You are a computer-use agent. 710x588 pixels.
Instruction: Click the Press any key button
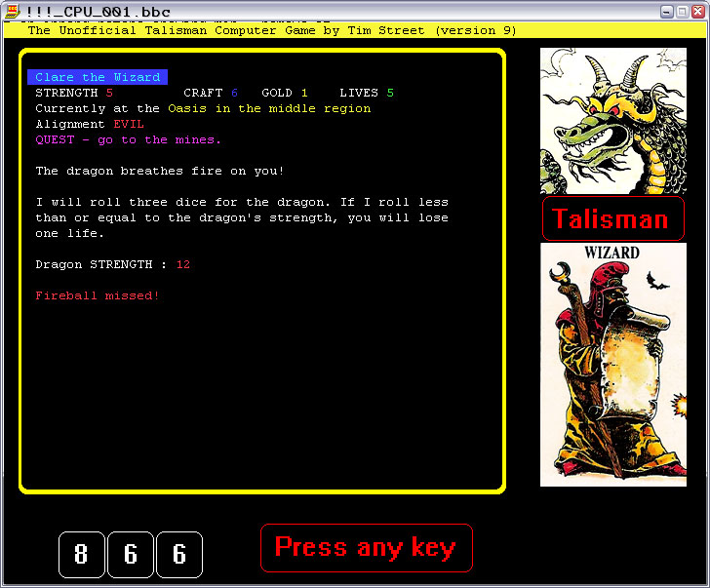(367, 548)
